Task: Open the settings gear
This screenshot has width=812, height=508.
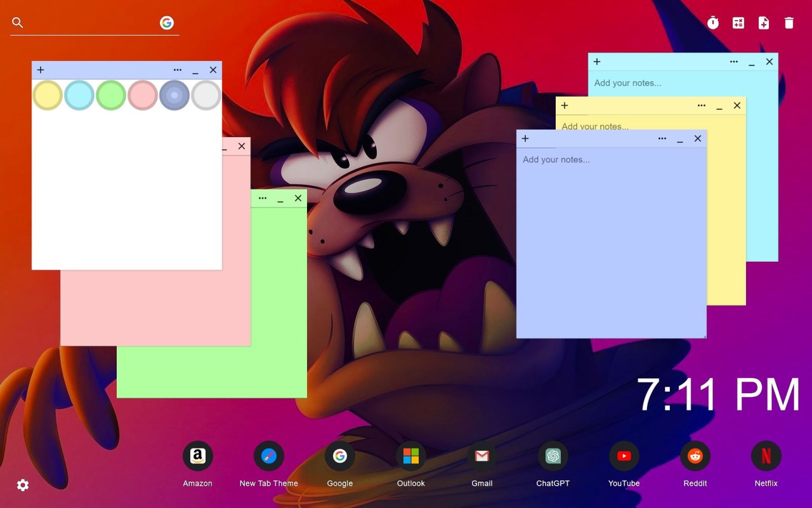Action: tap(23, 485)
